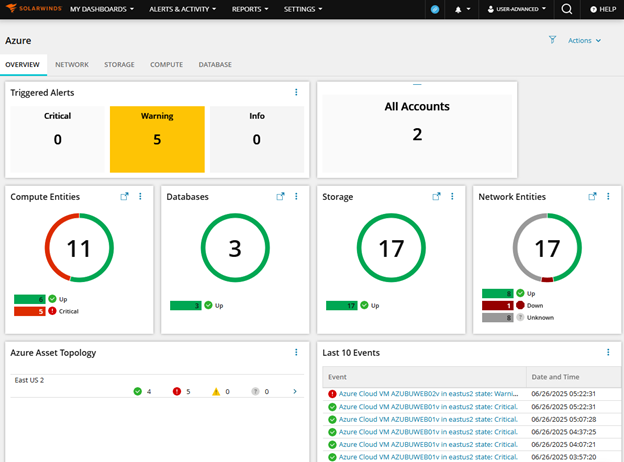The image size is (624, 462).
Task: Expand the My Dashboards menu
Action: point(101,9)
